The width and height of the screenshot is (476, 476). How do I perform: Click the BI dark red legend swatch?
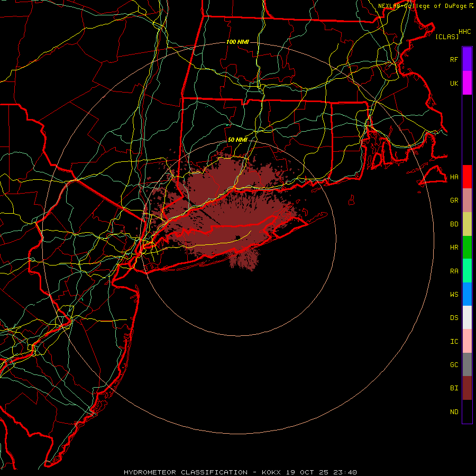(467, 388)
